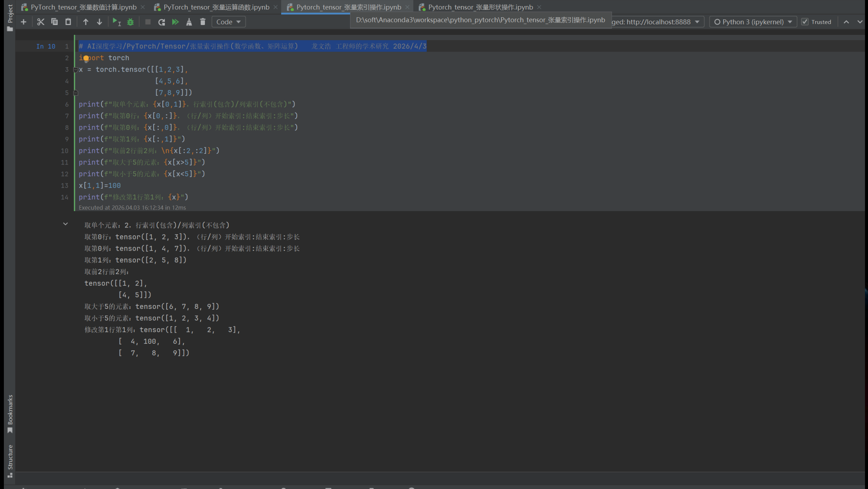This screenshot has width=868, height=489.
Task: Switch to PyTorch_tensor_张量数值计算.ipynb tab
Action: click(x=83, y=7)
